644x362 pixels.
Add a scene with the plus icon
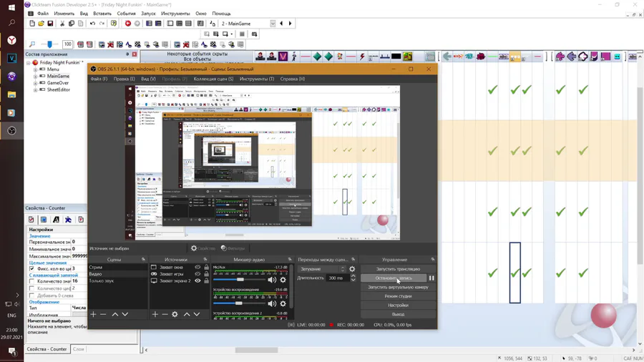tap(93, 314)
